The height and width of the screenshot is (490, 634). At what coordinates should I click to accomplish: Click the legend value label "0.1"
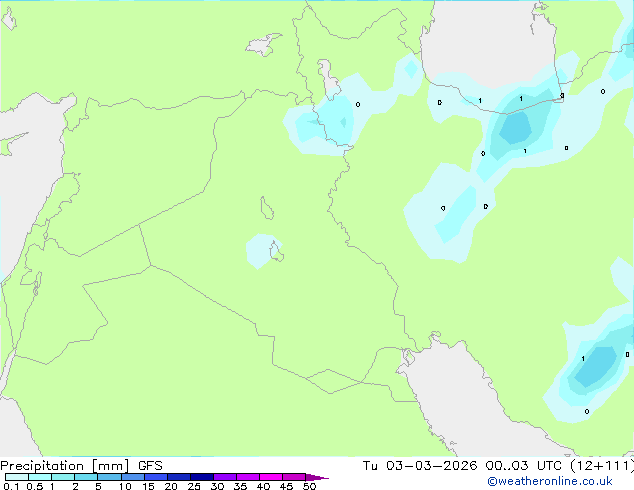point(11,486)
